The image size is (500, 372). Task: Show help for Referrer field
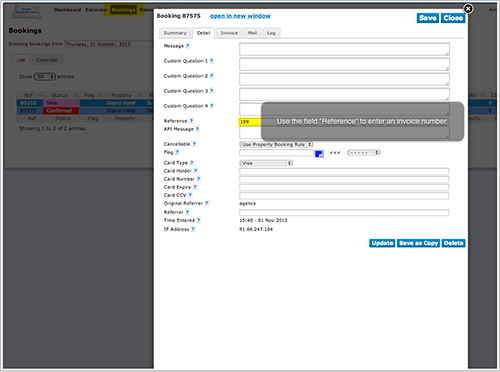187,212
